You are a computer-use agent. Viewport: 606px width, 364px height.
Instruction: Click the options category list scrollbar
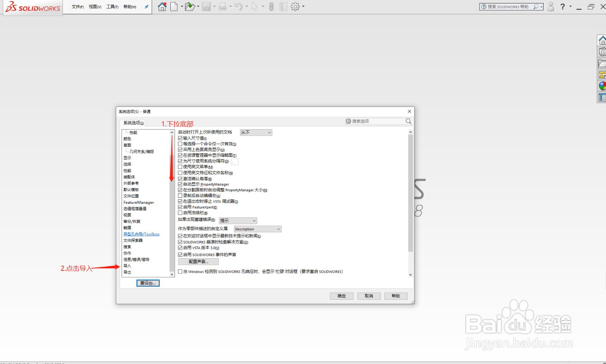[x=172, y=212]
